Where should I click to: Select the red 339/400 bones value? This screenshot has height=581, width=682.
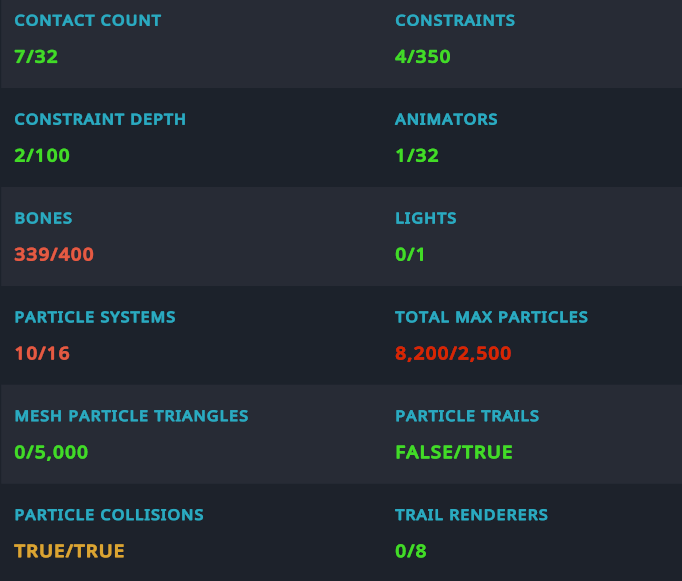[54, 255]
